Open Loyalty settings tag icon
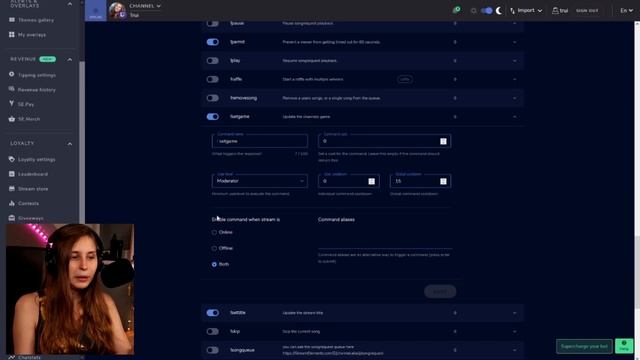Screen dimensions: 640x360 click(11, 159)
